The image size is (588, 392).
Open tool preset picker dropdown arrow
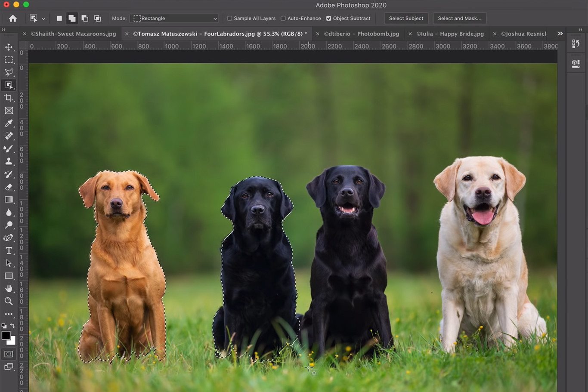43,19
